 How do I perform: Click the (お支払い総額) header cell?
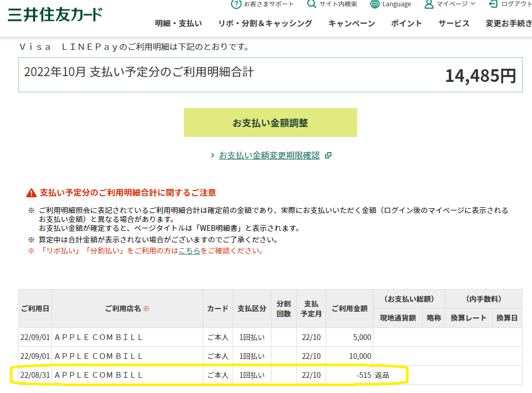click(x=409, y=299)
